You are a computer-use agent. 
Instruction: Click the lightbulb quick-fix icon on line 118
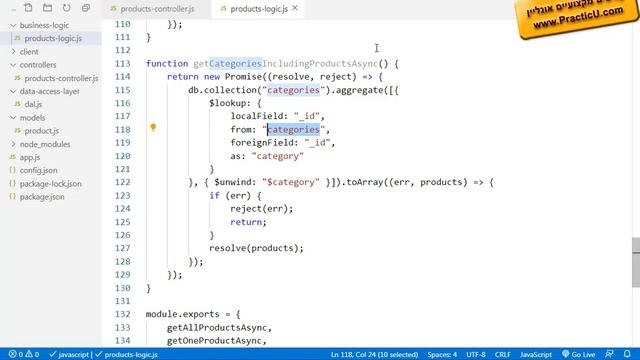pyautogui.click(x=153, y=127)
